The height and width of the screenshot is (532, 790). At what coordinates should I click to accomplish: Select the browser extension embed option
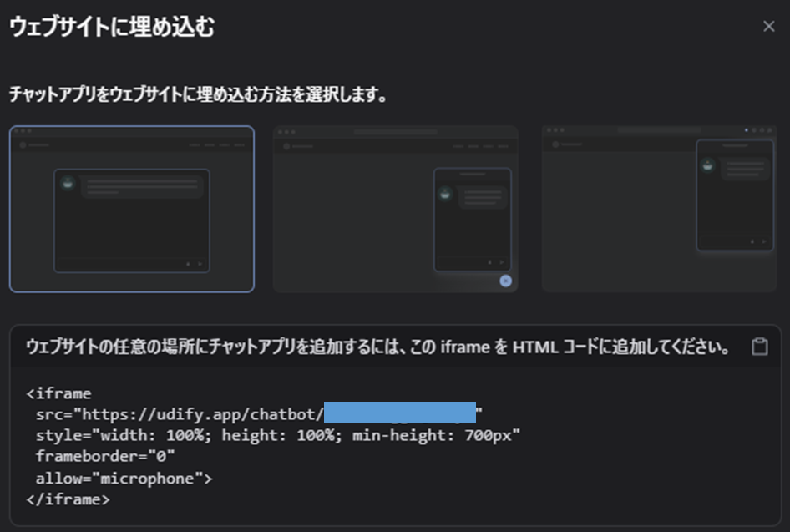point(659,209)
